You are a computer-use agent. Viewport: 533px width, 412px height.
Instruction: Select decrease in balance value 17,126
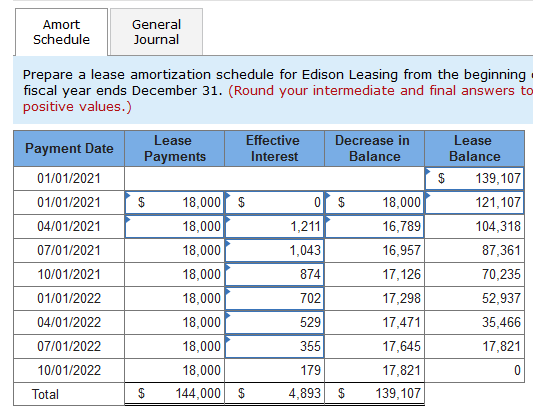click(x=375, y=274)
